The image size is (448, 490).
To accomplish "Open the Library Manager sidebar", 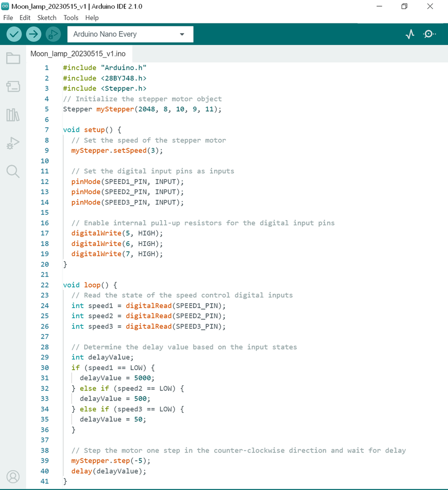I will click(x=13, y=115).
